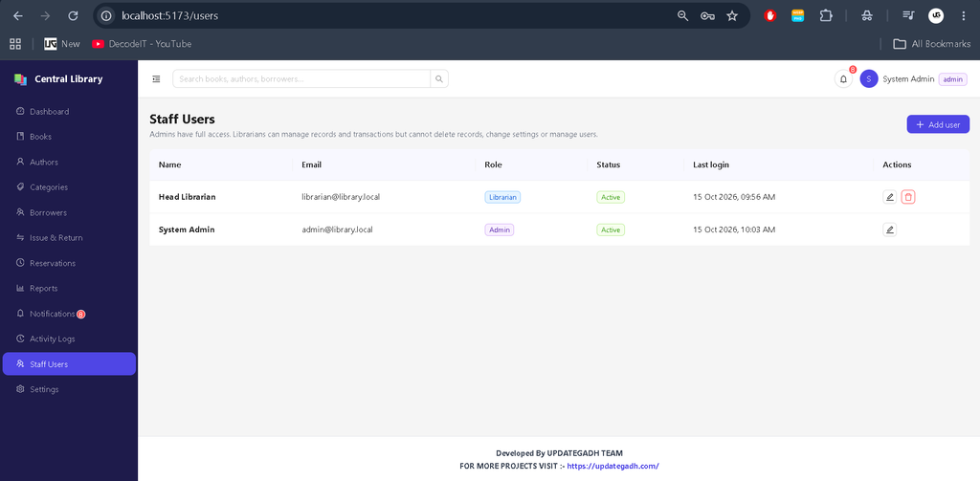
Task: Click last login 15 Oct 2026, 10:03 AM
Action: pos(734,230)
